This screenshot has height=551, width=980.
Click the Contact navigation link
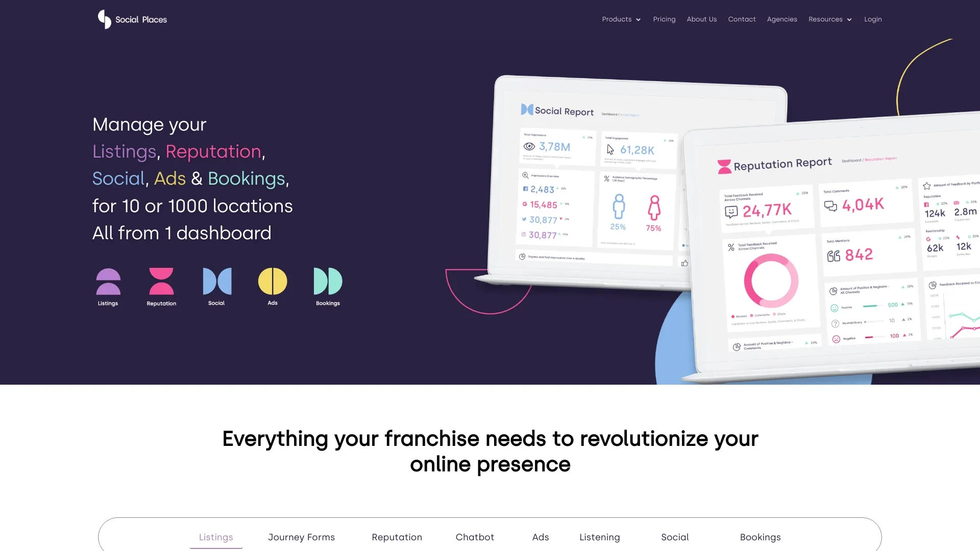742,19
